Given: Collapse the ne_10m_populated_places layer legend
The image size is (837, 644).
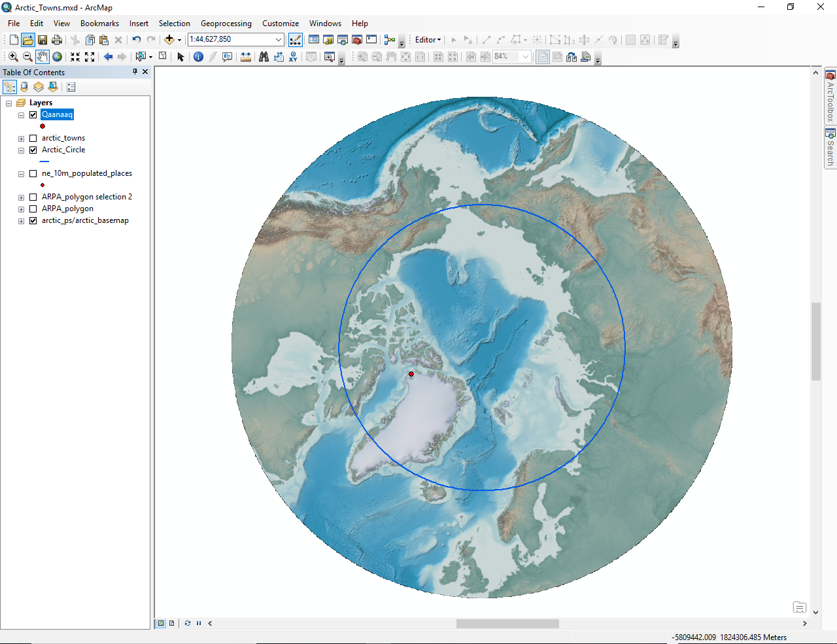Looking at the screenshot, I should (21, 174).
